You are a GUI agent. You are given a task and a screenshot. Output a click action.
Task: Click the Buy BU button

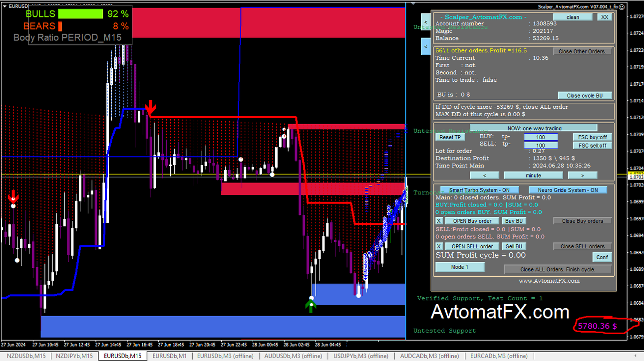514,221
